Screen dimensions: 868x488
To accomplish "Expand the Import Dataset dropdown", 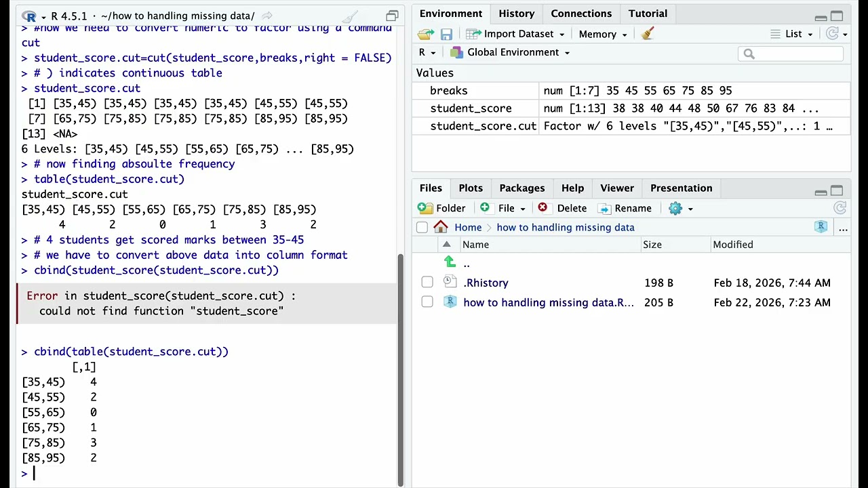I will [561, 35].
